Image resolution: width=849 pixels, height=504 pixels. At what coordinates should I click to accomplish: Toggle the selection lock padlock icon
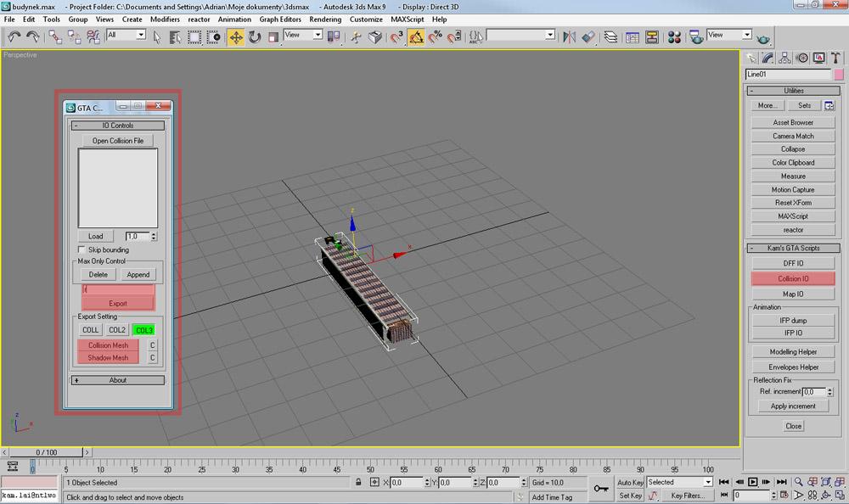(x=359, y=482)
